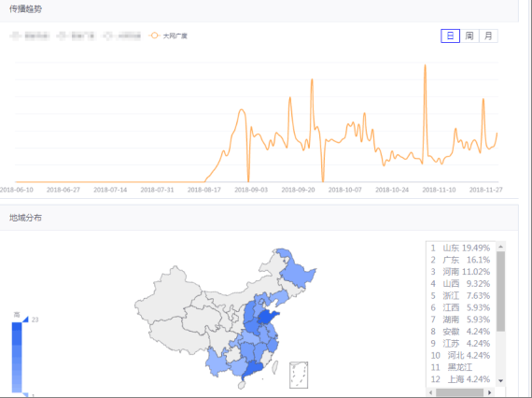
Task: Click the horizontal scroll right arrow
Action: tap(490, 392)
